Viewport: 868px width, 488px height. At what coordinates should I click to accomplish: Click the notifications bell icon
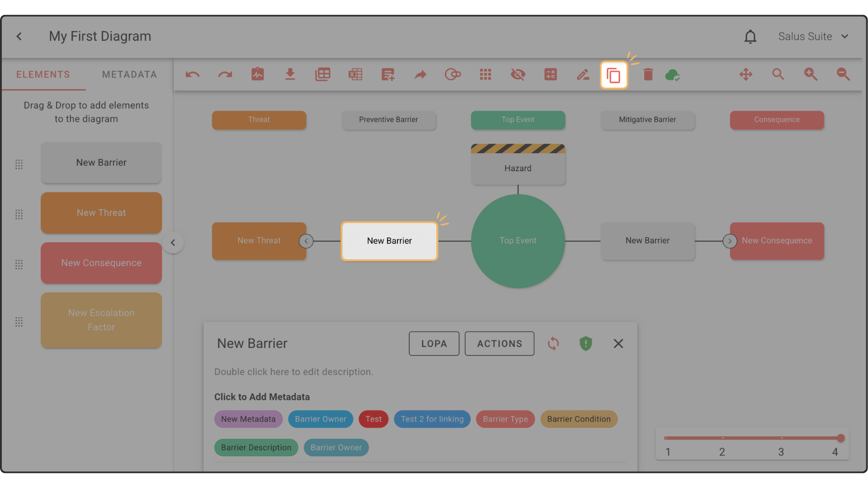(x=750, y=37)
